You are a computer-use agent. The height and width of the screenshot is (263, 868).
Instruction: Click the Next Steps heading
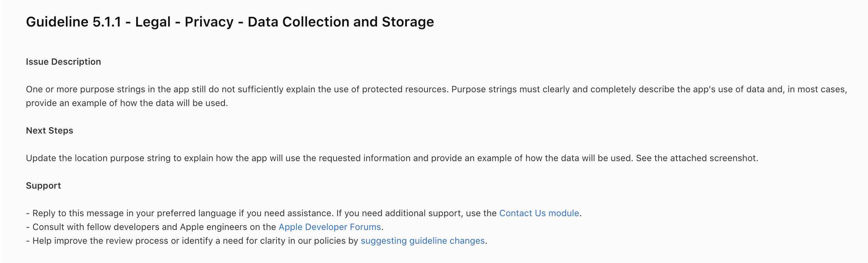(x=50, y=130)
